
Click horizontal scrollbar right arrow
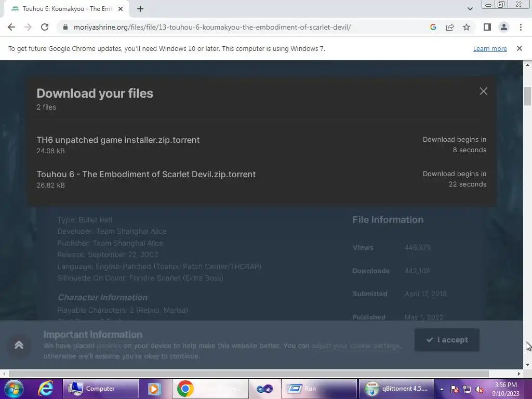pos(519,374)
